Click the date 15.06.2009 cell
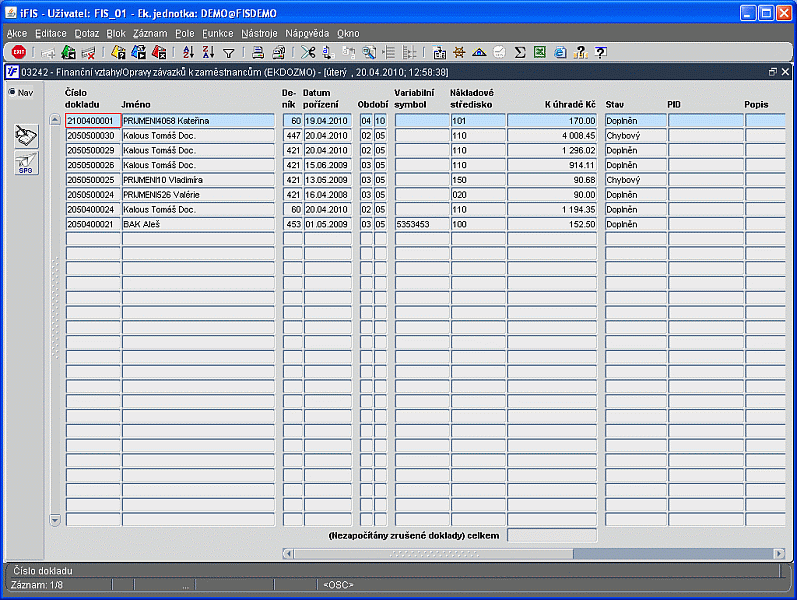The image size is (797, 600). tap(327, 165)
